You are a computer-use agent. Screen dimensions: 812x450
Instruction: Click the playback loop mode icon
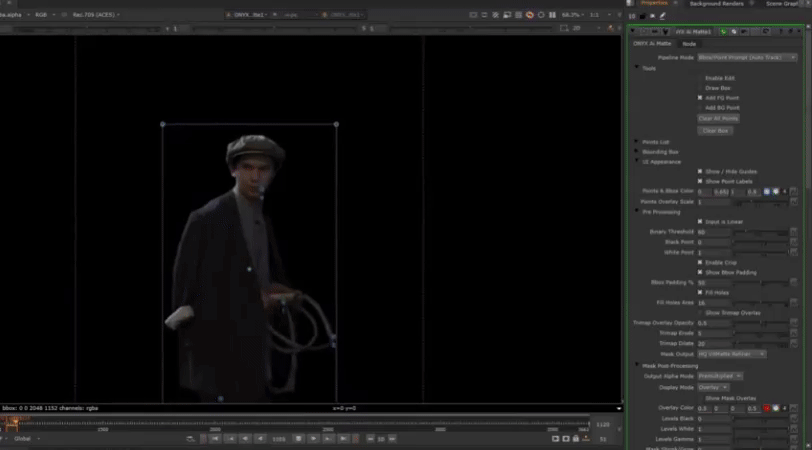pos(191,439)
